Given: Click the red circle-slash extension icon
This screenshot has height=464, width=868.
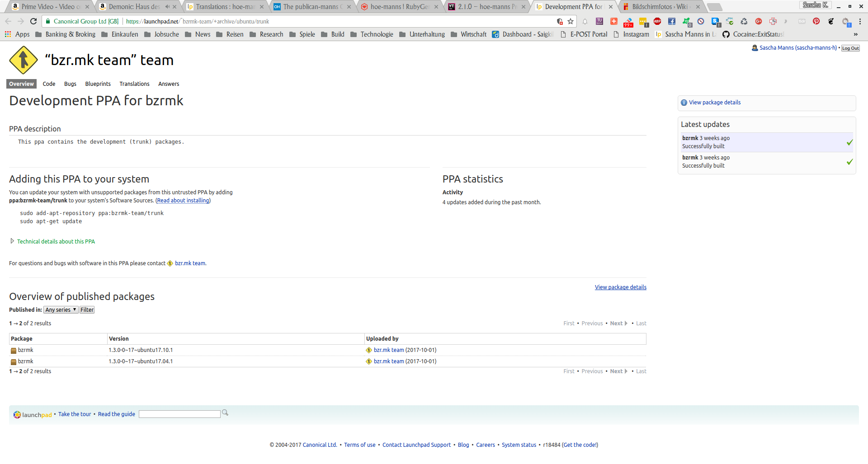Looking at the screenshot, I should pos(701,21).
